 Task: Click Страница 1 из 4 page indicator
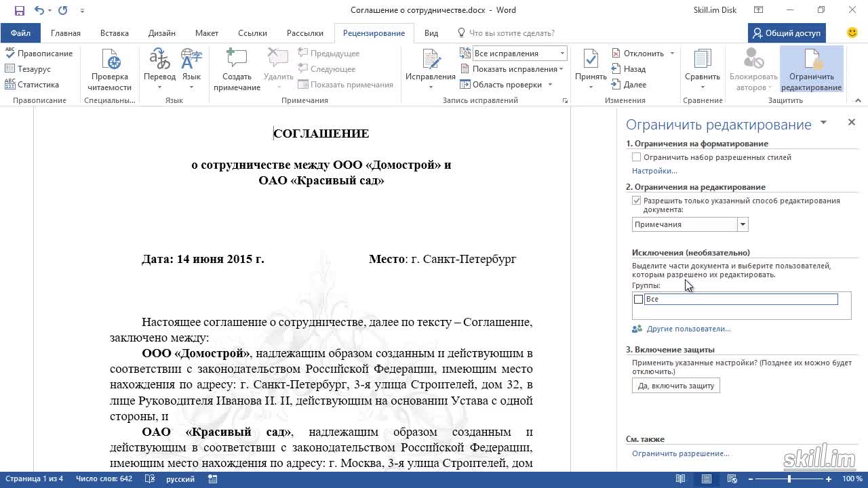point(34,479)
